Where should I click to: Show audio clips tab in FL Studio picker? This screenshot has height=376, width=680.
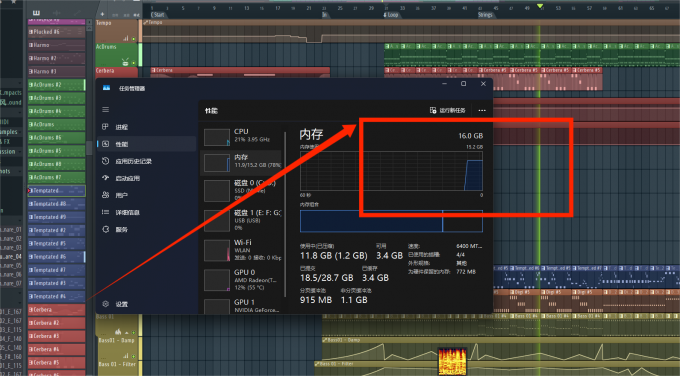pos(57,13)
